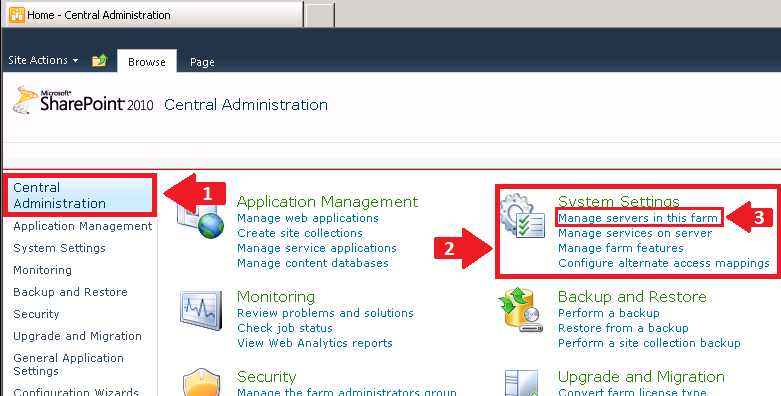Screen dimensions: 781x396
Task: Click Check job status link
Action: click(x=285, y=328)
